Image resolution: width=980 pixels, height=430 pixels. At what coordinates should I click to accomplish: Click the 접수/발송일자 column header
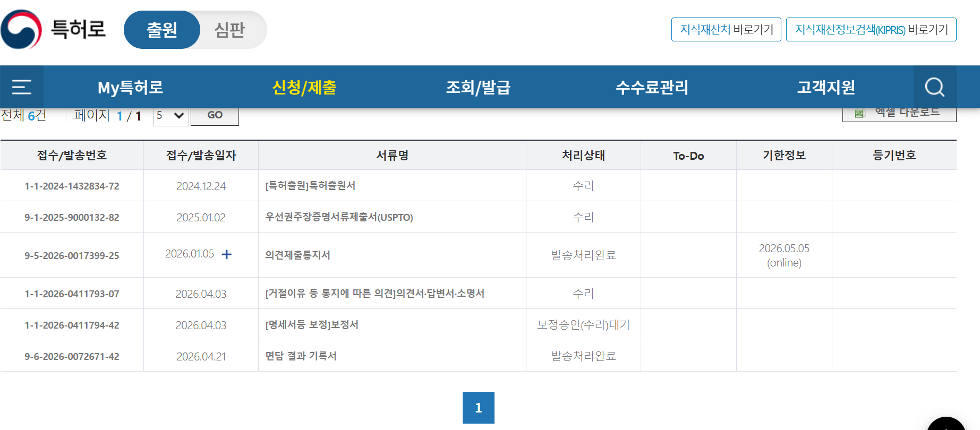pos(201,155)
